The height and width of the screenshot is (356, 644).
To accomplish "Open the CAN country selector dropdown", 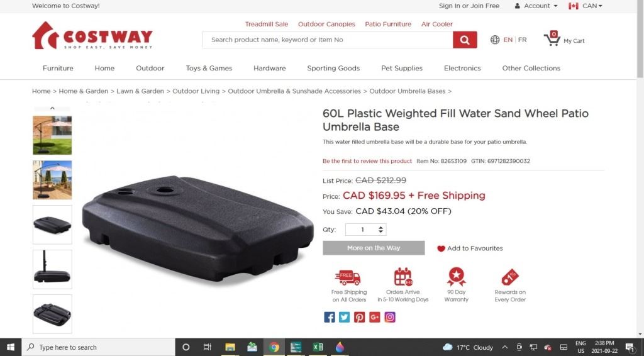I will tap(586, 6).
